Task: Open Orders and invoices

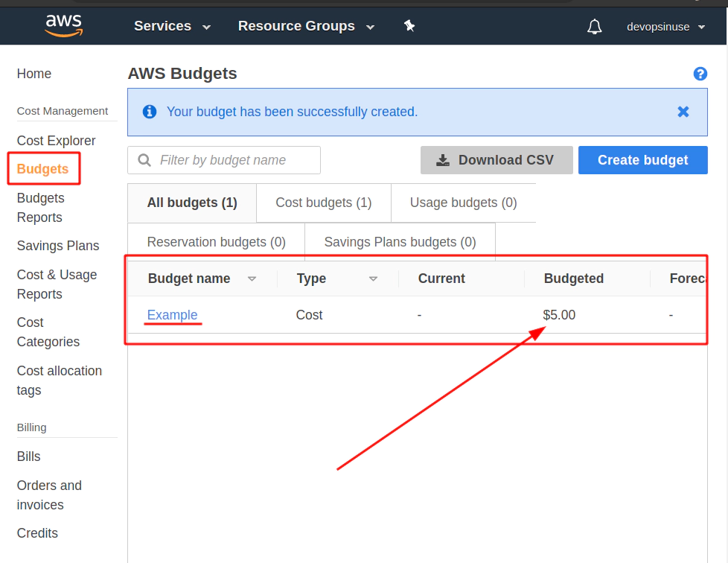Action: coord(49,495)
